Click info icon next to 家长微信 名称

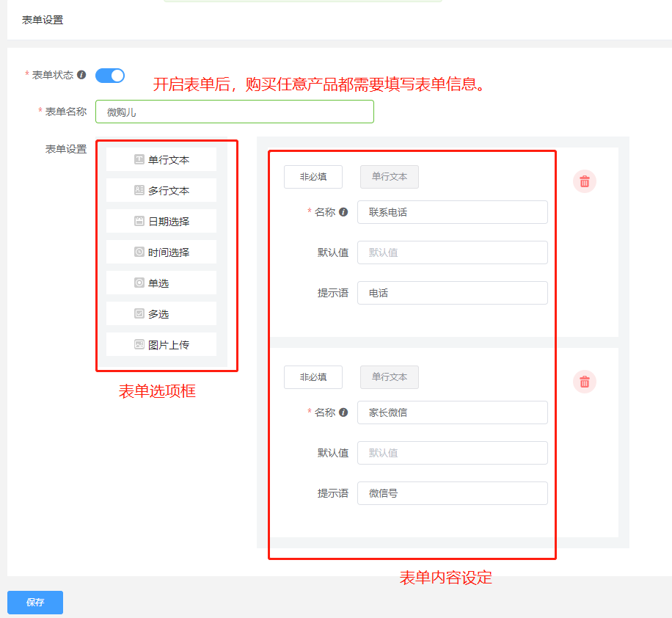point(343,412)
